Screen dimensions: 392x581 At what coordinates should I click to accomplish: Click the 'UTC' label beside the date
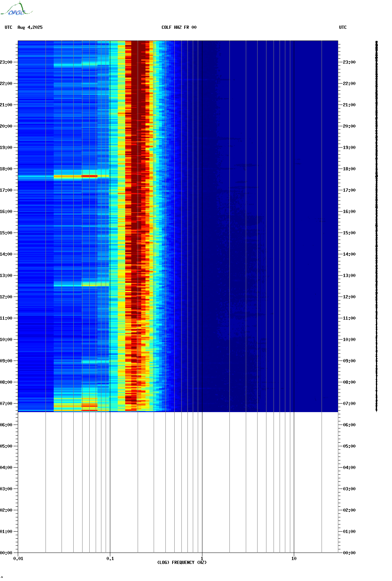coord(9,27)
